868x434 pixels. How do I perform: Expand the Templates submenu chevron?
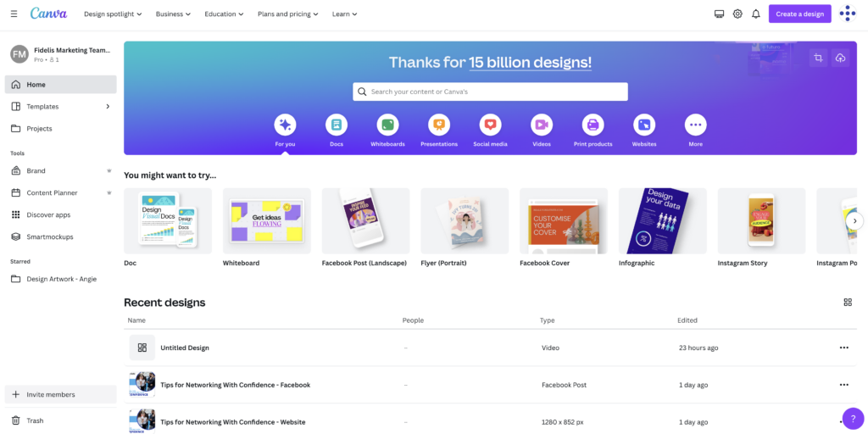coord(108,107)
